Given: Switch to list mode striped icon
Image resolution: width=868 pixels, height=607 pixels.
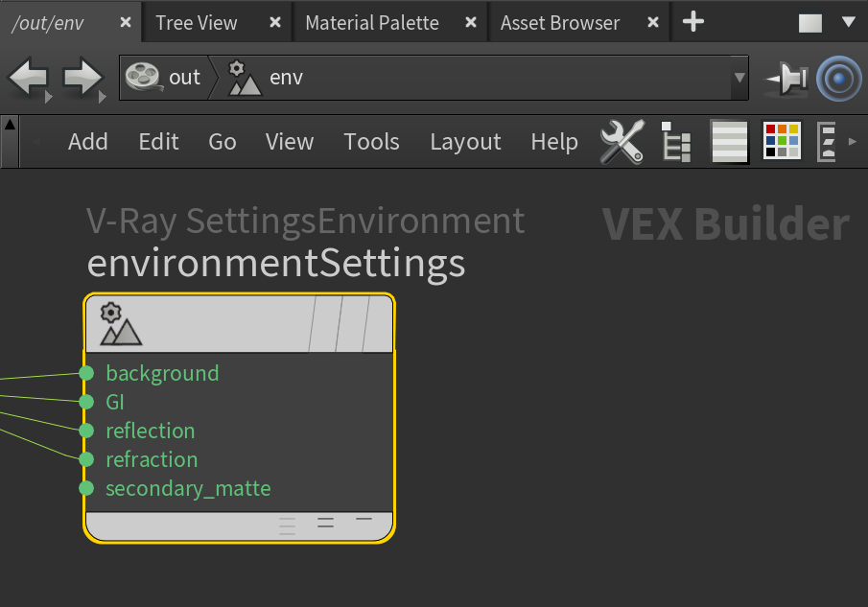Looking at the screenshot, I should [729, 142].
